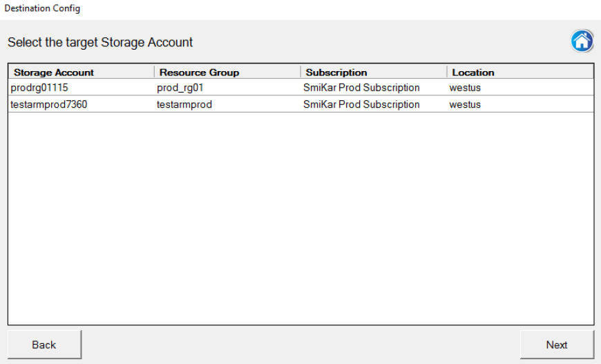The image size is (601, 364).
Task: Go to the Next step
Action: (x=557, y=345)
